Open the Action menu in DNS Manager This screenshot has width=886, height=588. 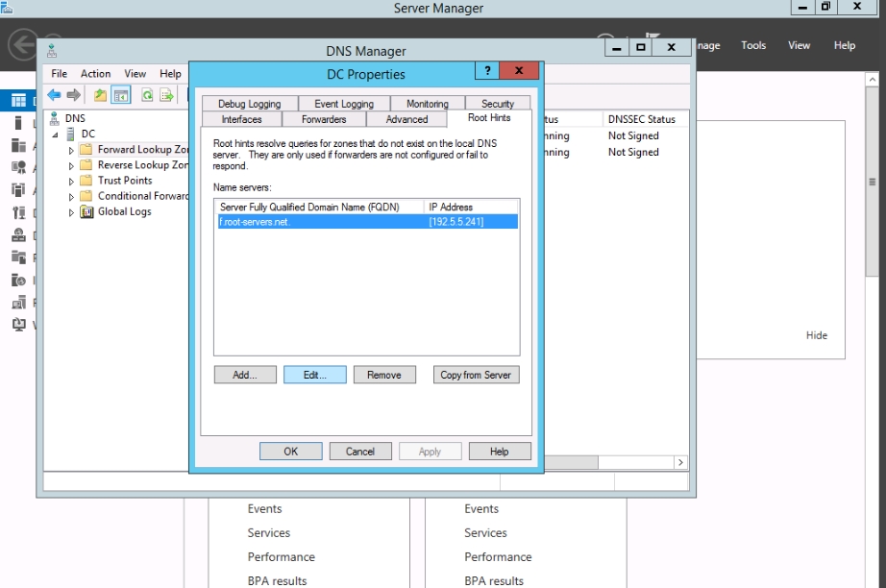[95, 73]
